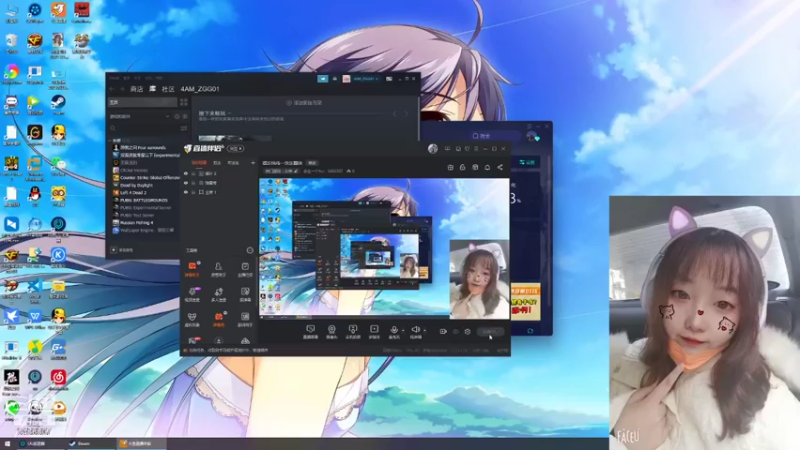Click the start streaming button
Image resolution: width=800 pixels, height=450 pixels.
pyautogui.click(x=490, y=332)
